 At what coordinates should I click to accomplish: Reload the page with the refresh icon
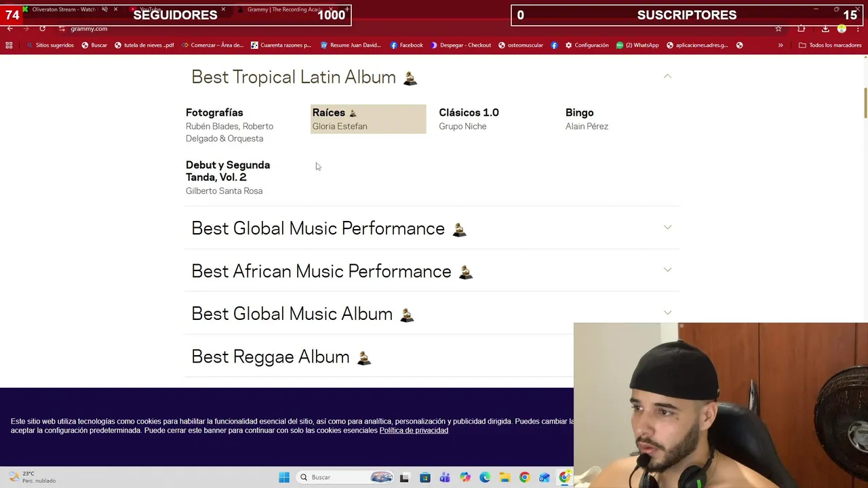point(42,28)
